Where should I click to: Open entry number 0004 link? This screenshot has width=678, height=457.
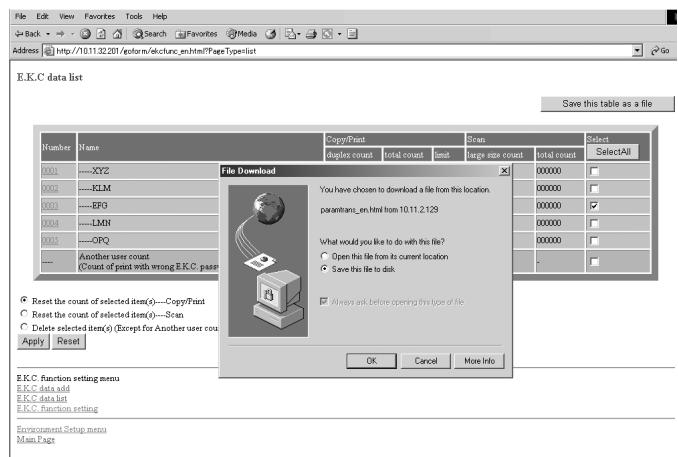click(x=50, y=223)
